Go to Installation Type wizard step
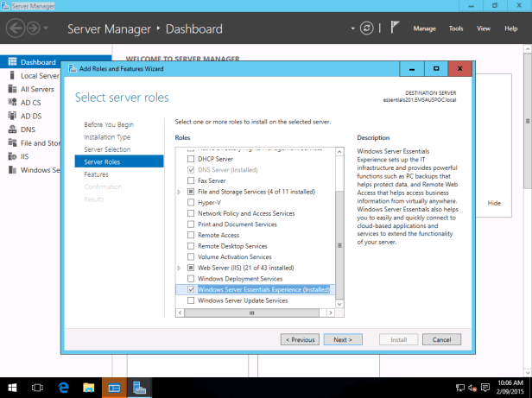Image resolution: width=532 pixels, height=398 pixels. point(107,136)
